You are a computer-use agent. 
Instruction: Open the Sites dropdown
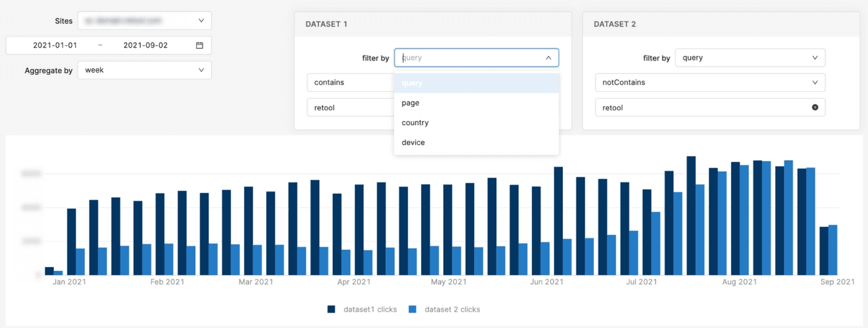click(x=144, y=20)
